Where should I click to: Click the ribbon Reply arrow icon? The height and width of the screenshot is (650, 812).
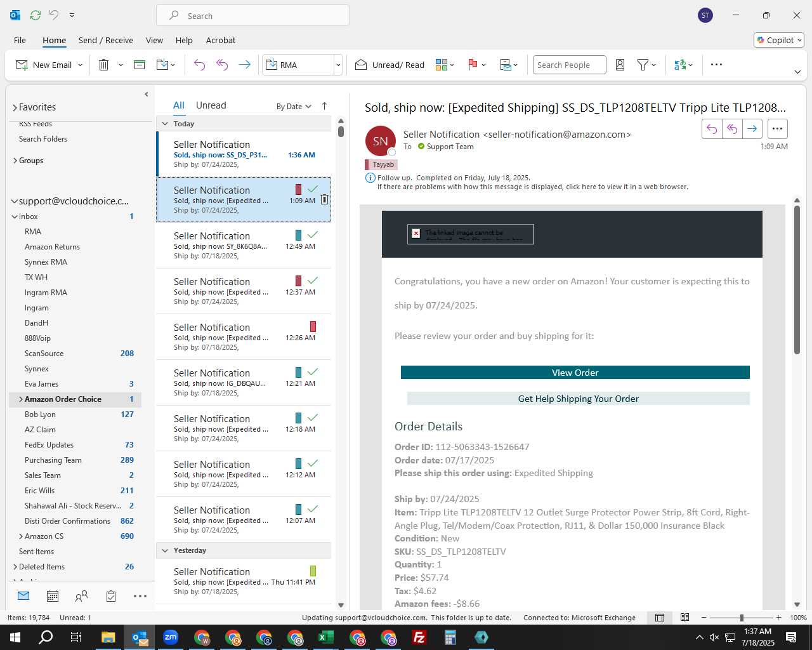pos(199,65)
